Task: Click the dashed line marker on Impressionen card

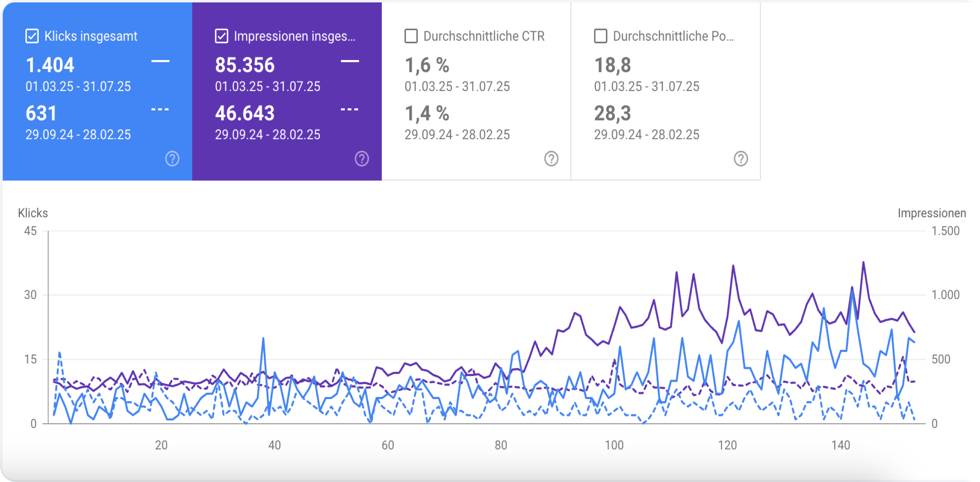Action: [x=350, y=109]
